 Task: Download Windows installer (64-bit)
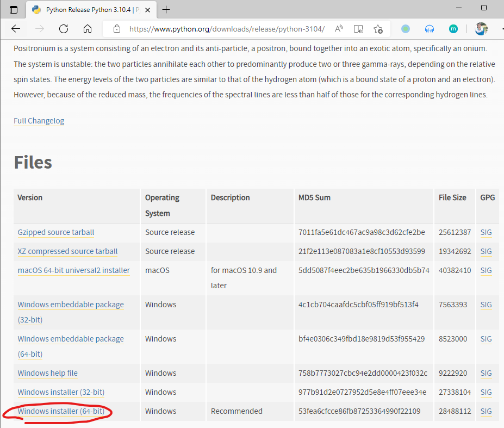[x=61, y=411]
